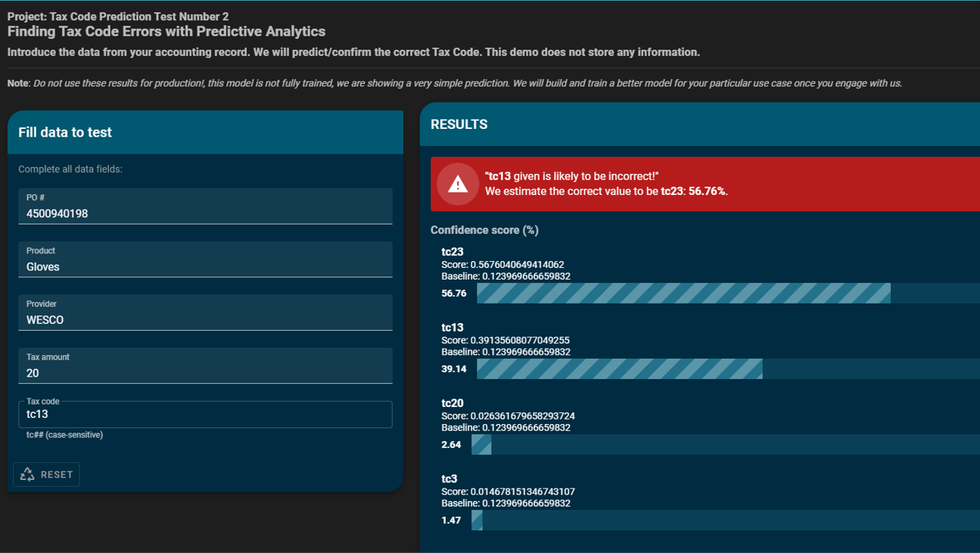Click the warning triangle icon in the alert

(457, 184)
